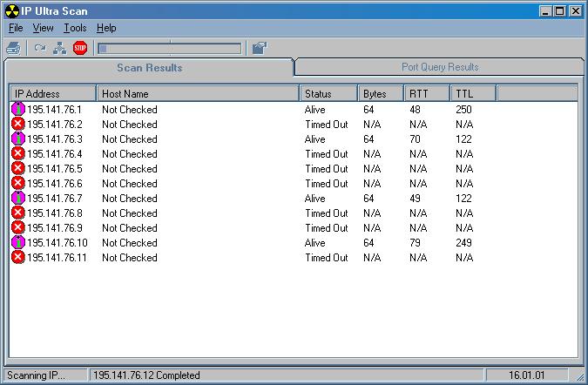Select IP 195.141.76.2 text
The width and height of the screenshot is (588, 385).
(54, 124)
